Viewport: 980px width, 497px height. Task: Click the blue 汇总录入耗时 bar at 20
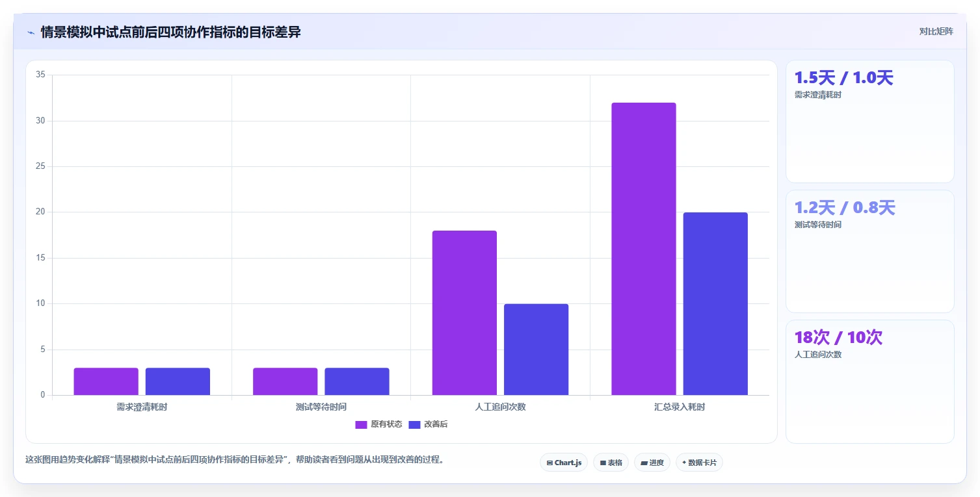(715, 303)
